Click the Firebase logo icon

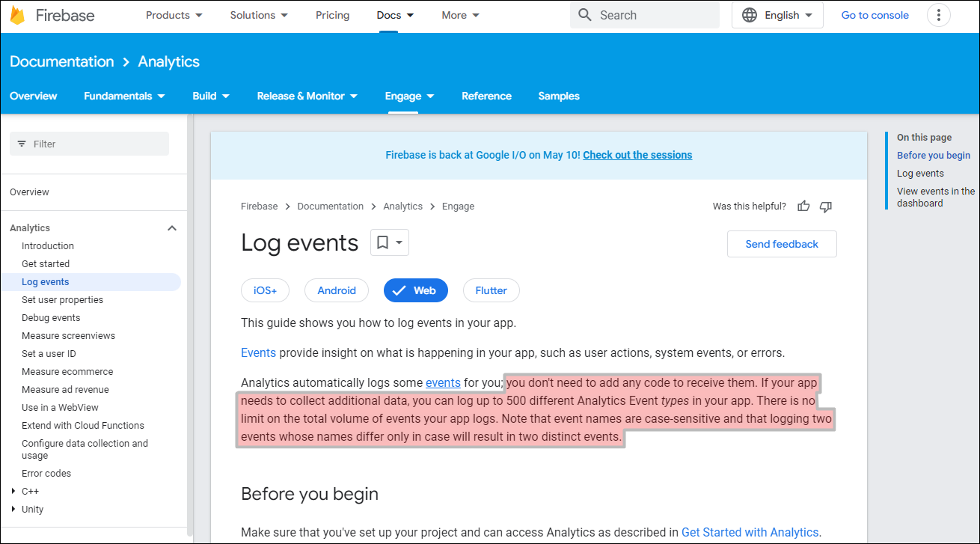pos(17,16)
